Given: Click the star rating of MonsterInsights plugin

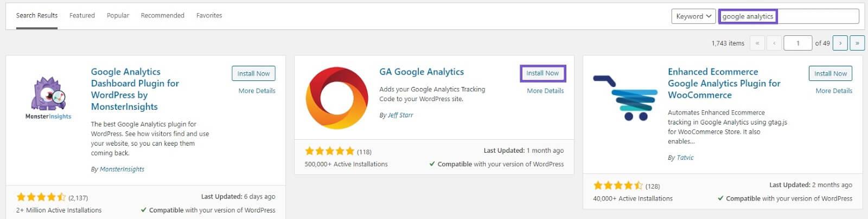Looking at the screenshot, I should click(41, 197).
